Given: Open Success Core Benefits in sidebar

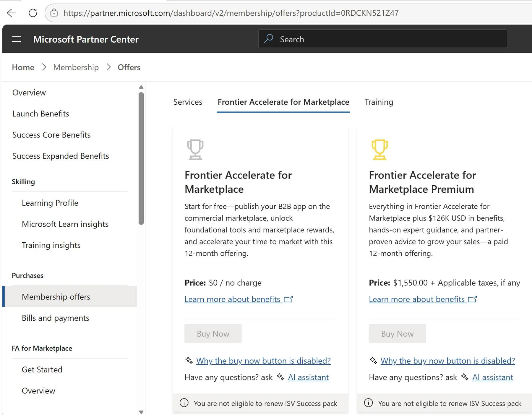Looking at the screenshot, I should (51, 135).
